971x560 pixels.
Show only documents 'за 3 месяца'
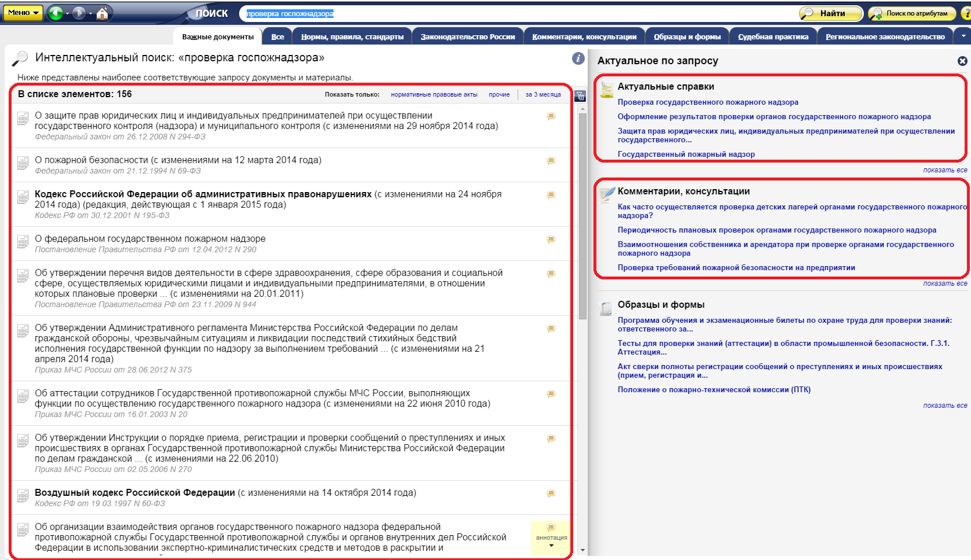tap(543, 94)
